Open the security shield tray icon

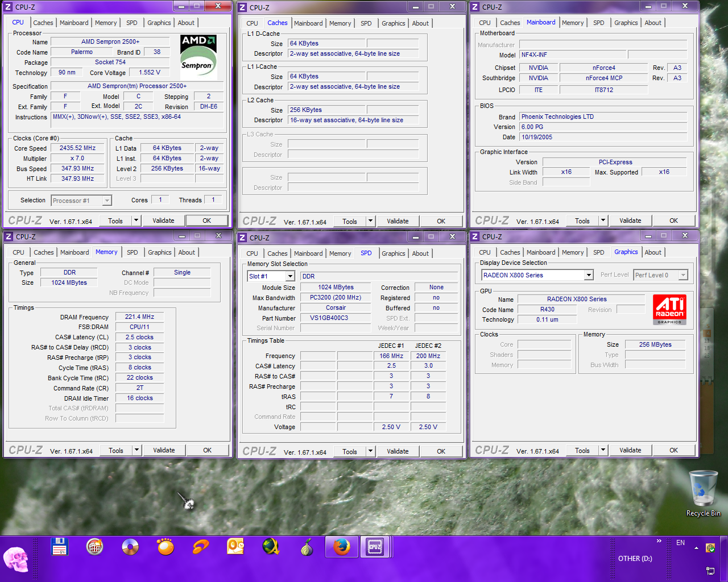[710, 548]
